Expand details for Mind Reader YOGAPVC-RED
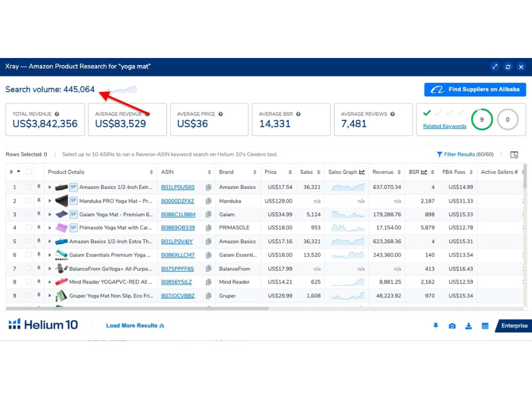Image resolution: width=532 pixels, height=399 pixels. pyautogui.click(x=50, y=282)
